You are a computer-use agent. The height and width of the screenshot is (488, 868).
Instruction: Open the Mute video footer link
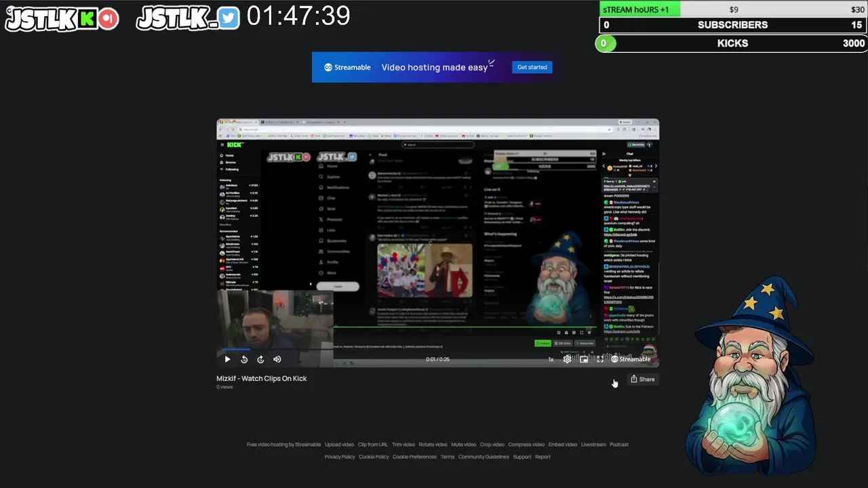(x=464, y=445)
